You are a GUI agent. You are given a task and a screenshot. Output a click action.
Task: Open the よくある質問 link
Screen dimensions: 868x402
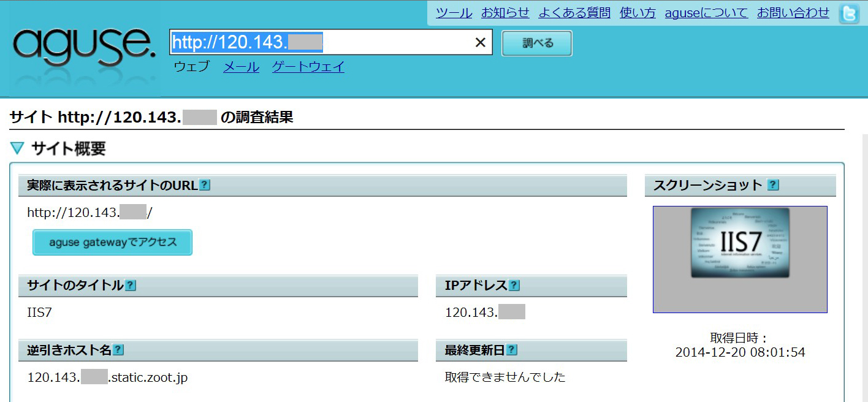(x=574, y=13)
